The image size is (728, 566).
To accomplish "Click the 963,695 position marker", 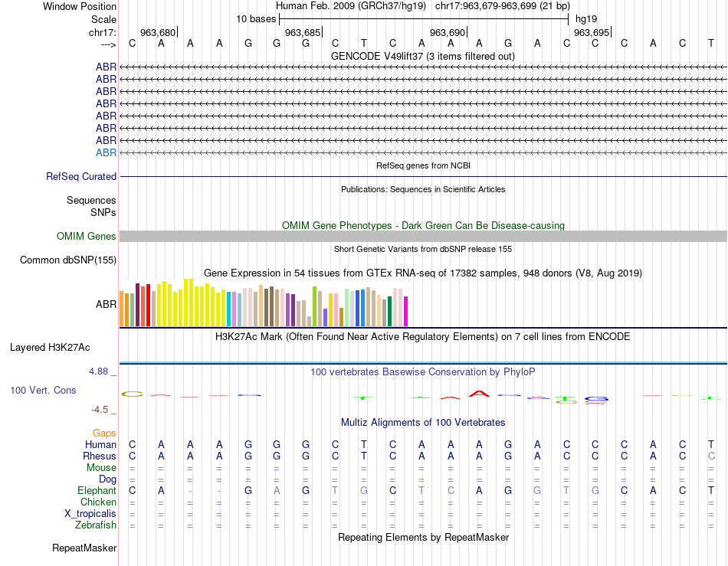I will click(x=592, y=32).
